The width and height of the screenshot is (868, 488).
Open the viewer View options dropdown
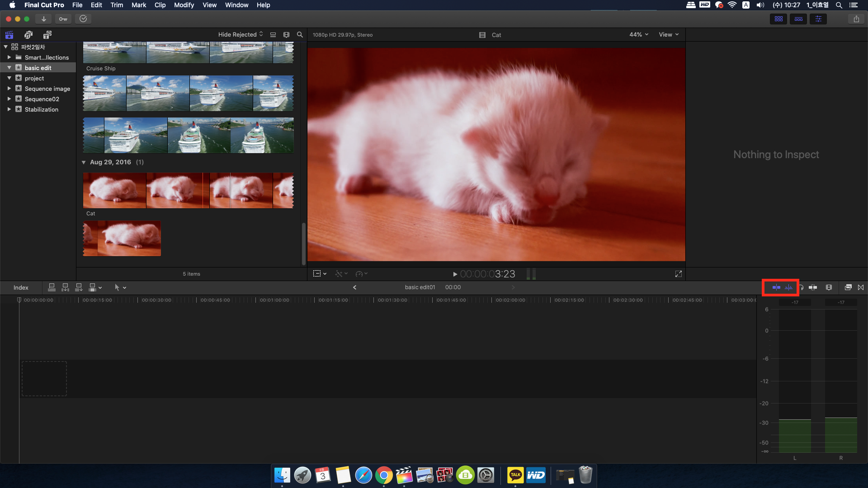click(669, 34)
